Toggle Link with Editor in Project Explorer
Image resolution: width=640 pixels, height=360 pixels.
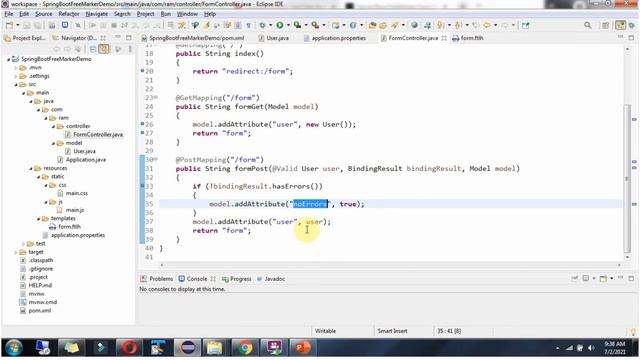[104, 49]
